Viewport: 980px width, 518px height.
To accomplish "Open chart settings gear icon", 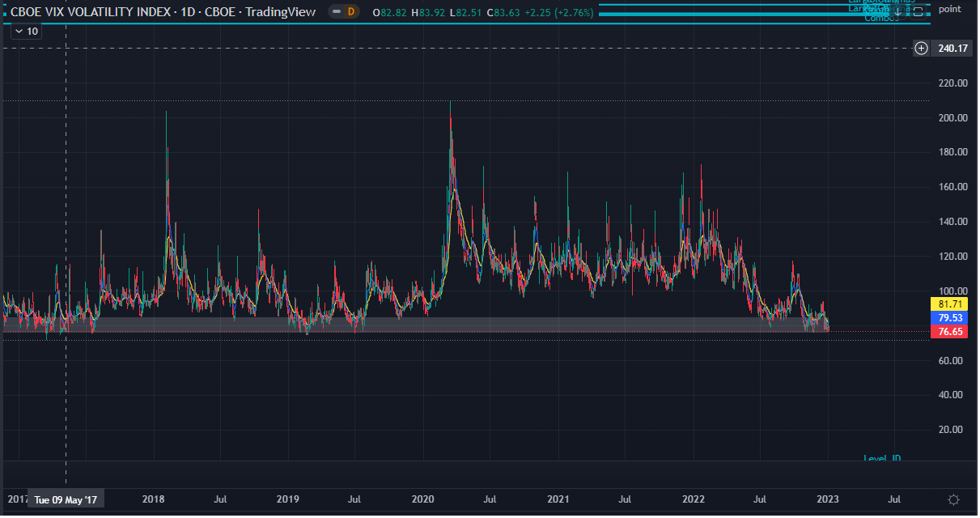I will (x=953, y=499).
